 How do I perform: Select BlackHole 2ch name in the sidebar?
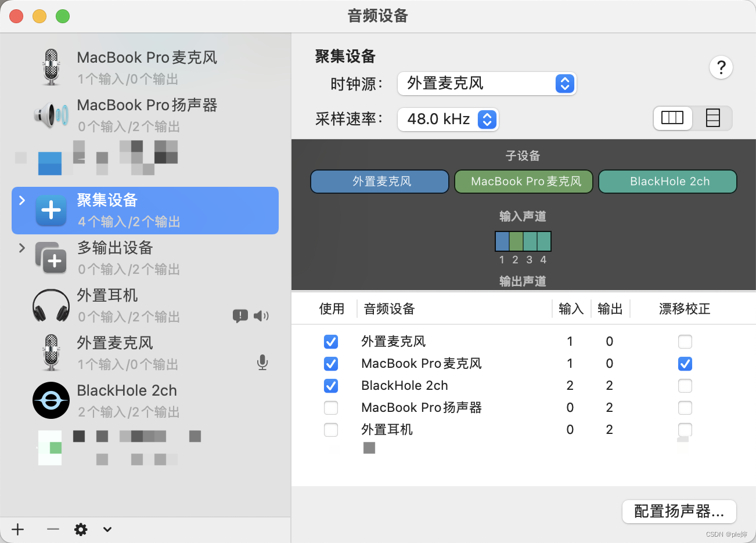pyautogui.click(x=127, y=390)
